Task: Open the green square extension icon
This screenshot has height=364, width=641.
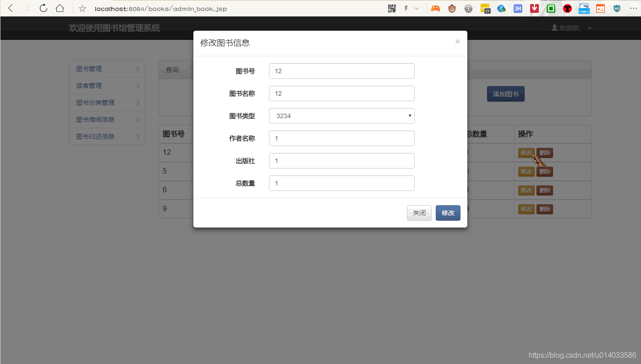Action: click(551, 8)
